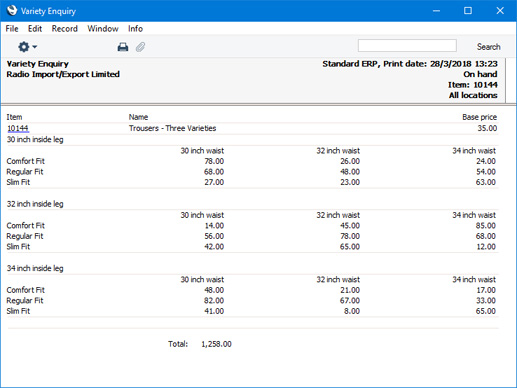Click the Standard ERP app icon in title bar
Viewport: 517px width, 388px height.
coord(11,11)
